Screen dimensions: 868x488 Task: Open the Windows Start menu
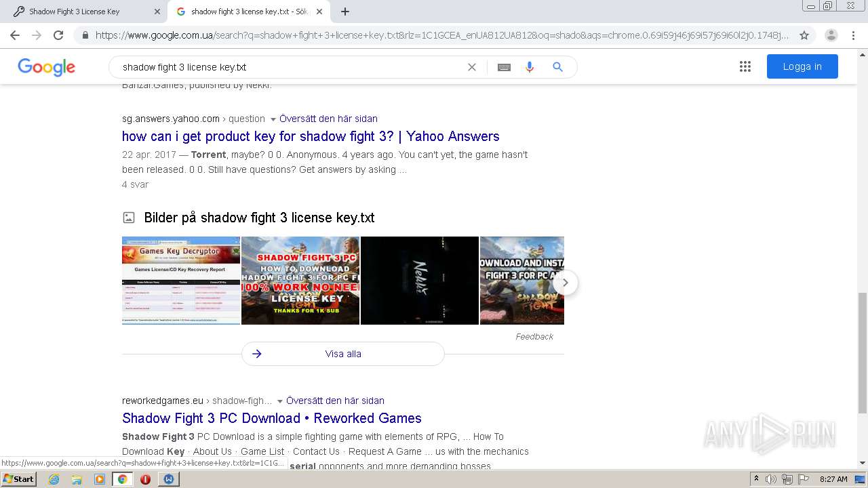pyautogui.click(x=19, y=479)
